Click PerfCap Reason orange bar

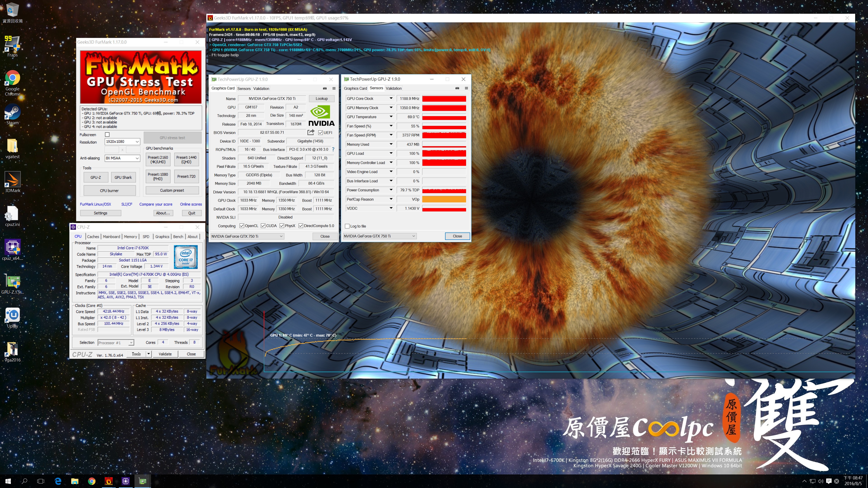pyautogui.click(x=444, y=199)
